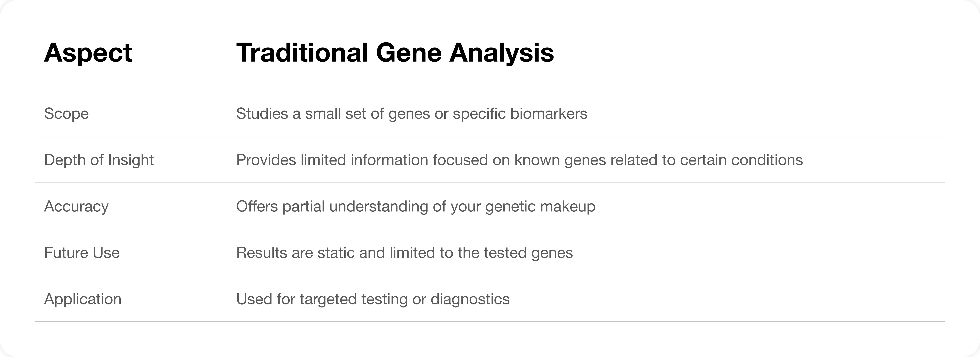Select the "Depth of Insight" row label
This screenshot has width=980, height=357.
pyautogui.click(x=99, y=160)
